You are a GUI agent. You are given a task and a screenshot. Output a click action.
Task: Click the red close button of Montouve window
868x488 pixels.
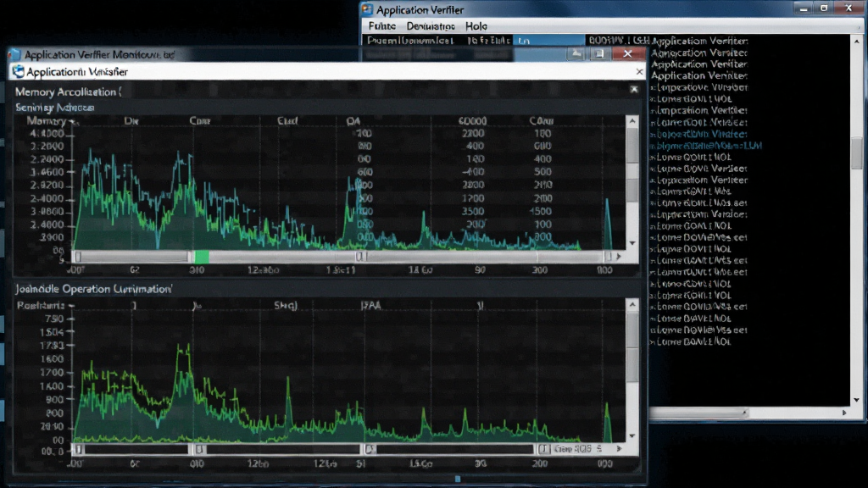[x=627, y=53]
